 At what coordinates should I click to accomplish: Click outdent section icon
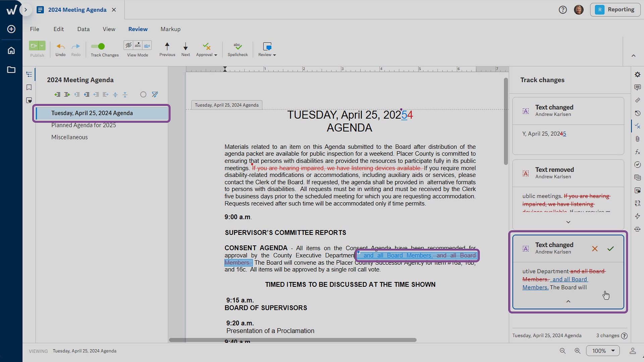[96, 95]
